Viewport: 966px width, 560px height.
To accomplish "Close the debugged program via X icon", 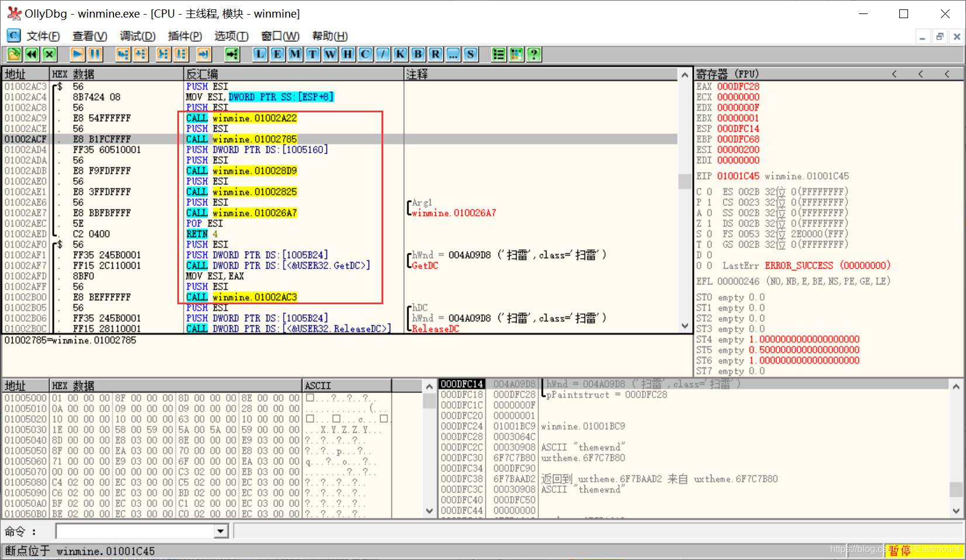I will click(x=50, y=54).
